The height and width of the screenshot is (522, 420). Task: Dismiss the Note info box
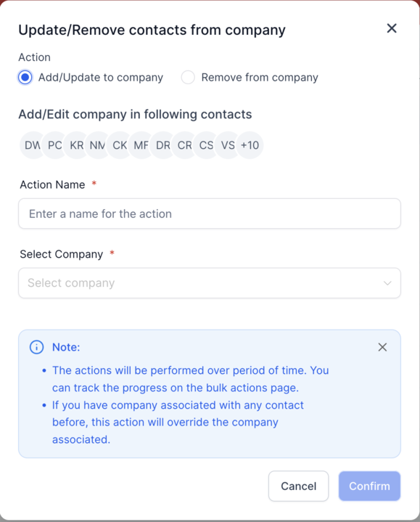[382, 347]
